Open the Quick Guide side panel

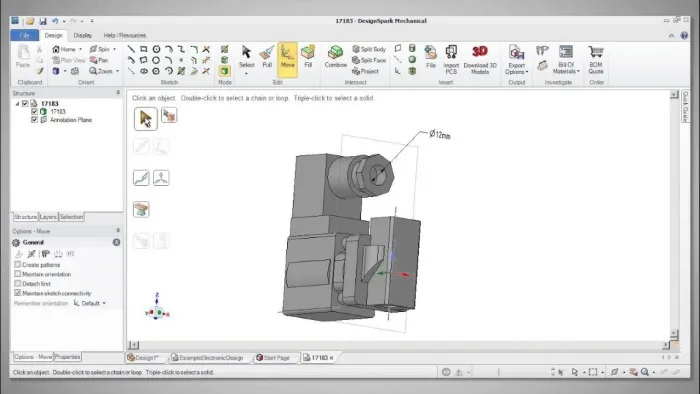click(685, 106)
